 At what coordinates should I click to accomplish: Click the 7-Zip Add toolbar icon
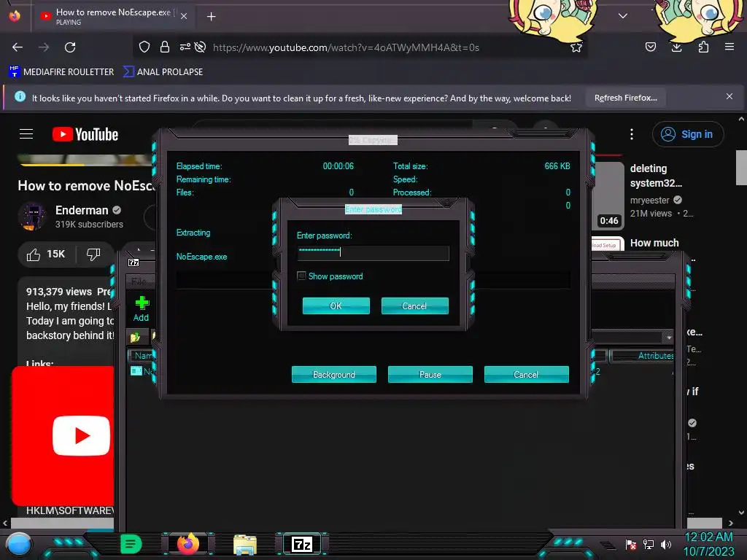tap(141, 308)
